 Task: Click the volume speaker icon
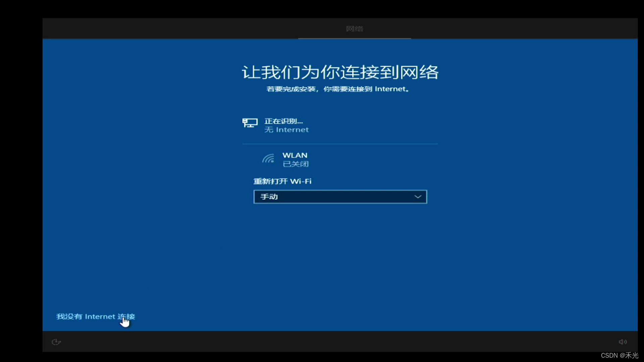coord(623,342)
